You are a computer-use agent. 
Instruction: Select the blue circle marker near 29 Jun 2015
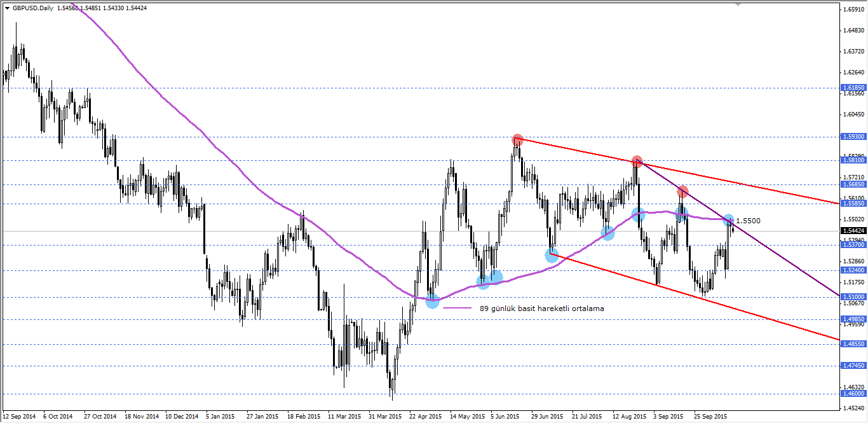(551, 255)
